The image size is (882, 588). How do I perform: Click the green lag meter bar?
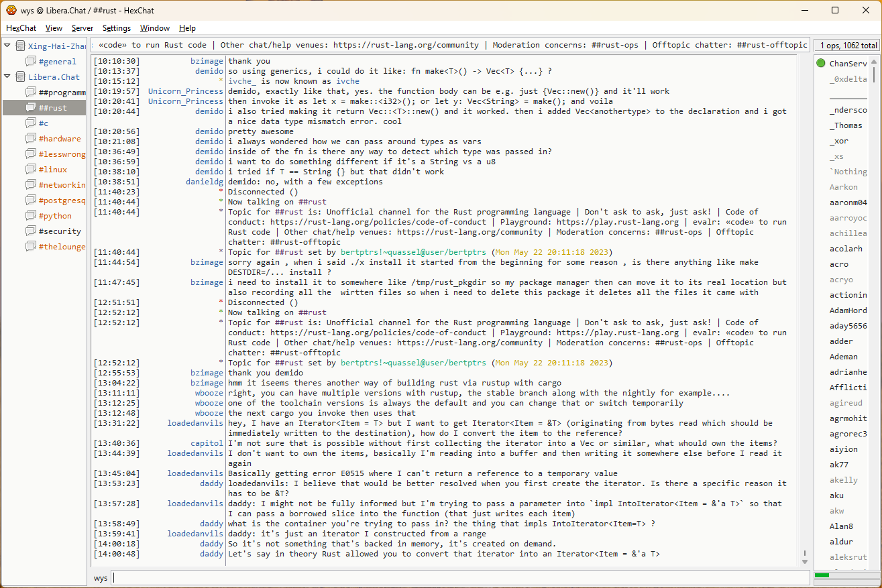click(x=822, y=575)
